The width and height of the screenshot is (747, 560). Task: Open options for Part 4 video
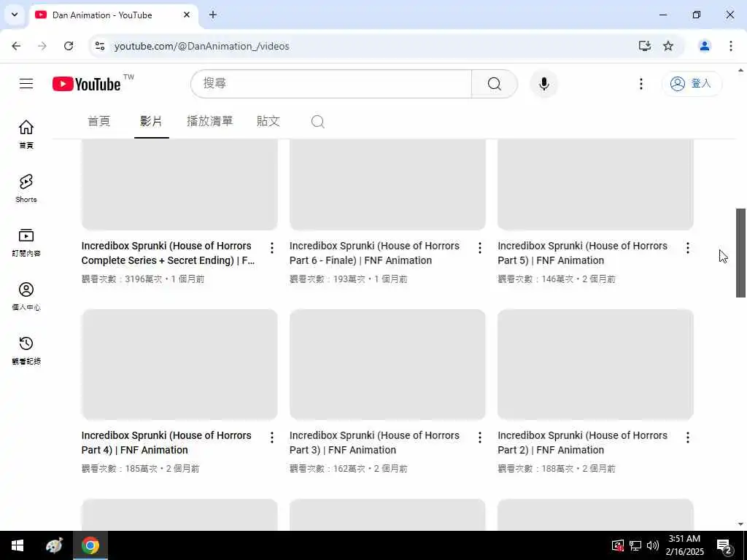click(x=271, y=437)
